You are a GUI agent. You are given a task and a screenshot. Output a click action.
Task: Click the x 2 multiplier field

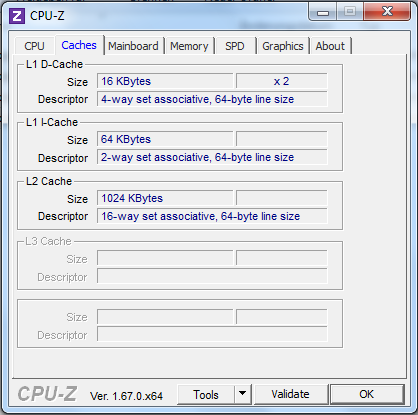coord(282,81)
